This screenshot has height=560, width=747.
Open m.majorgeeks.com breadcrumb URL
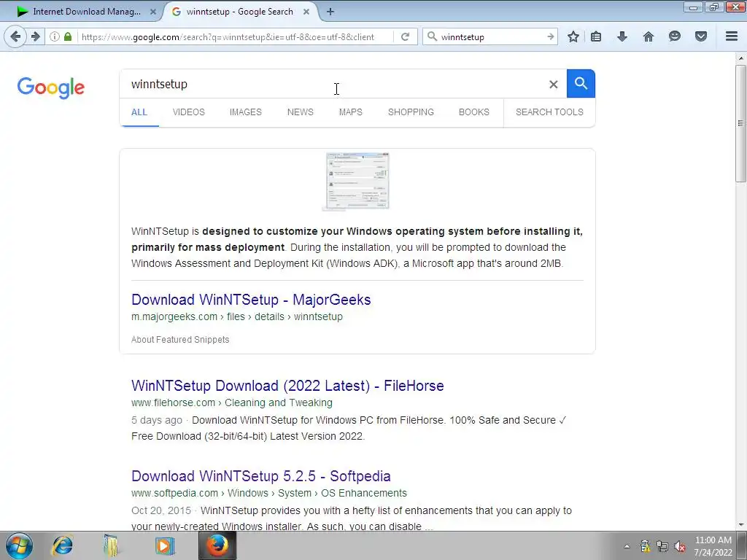click(237, 316)
